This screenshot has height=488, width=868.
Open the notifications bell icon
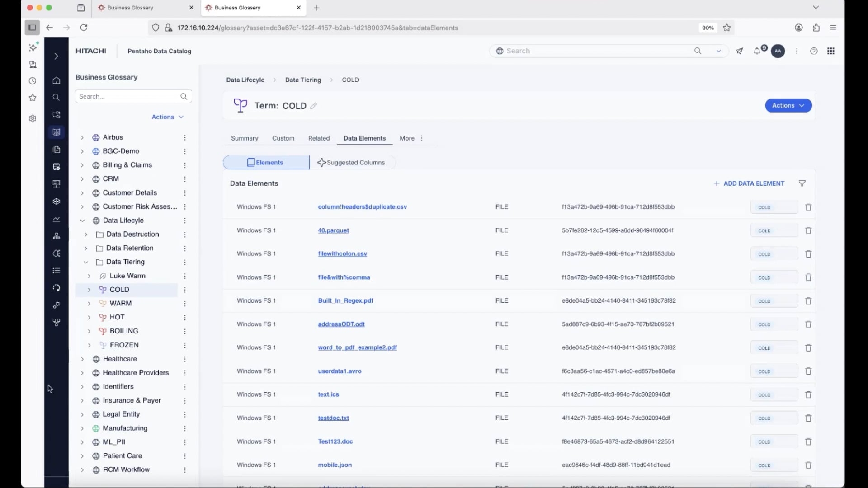pyautogui.click(x=757, y=51)
